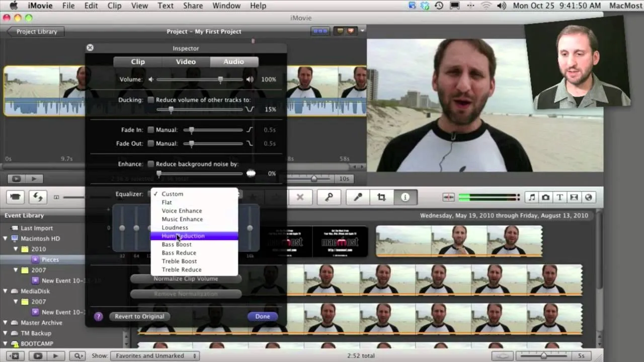Enable Reduce background noise checkbox
Screen dimensions: 644x362
[x=150, y=164]
